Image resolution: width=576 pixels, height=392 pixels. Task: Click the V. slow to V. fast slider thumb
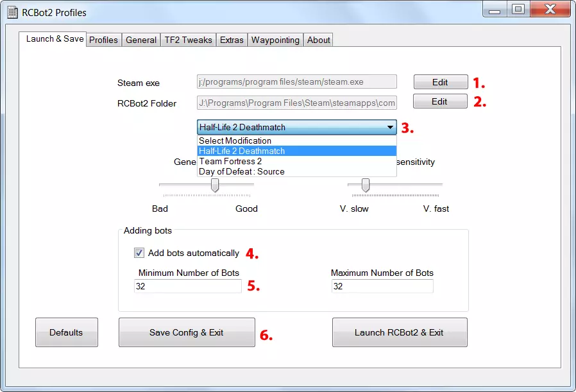click(x=366, y=185)
